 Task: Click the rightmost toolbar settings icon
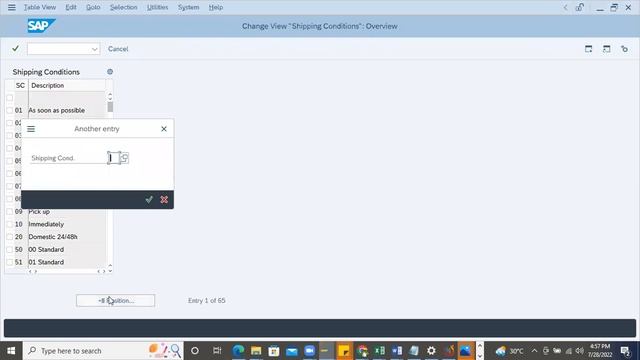tap(624, 49)
